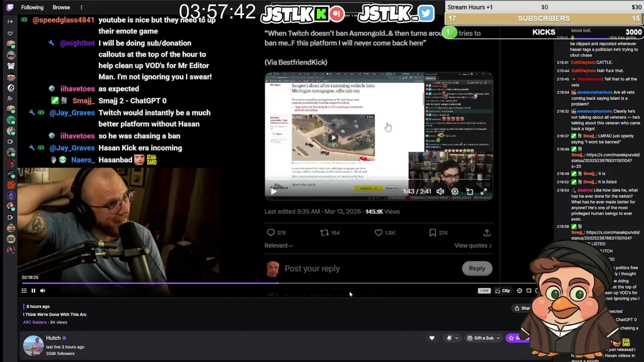This screenshot has height=362, width=644.
Task: Click the @nightbot username in chat
Action: 77,43
